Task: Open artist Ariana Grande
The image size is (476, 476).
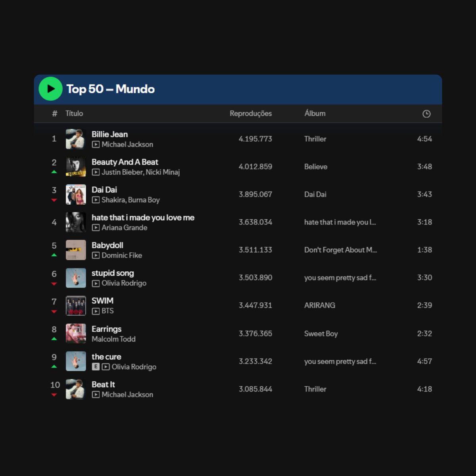Action: coord(124,228)
